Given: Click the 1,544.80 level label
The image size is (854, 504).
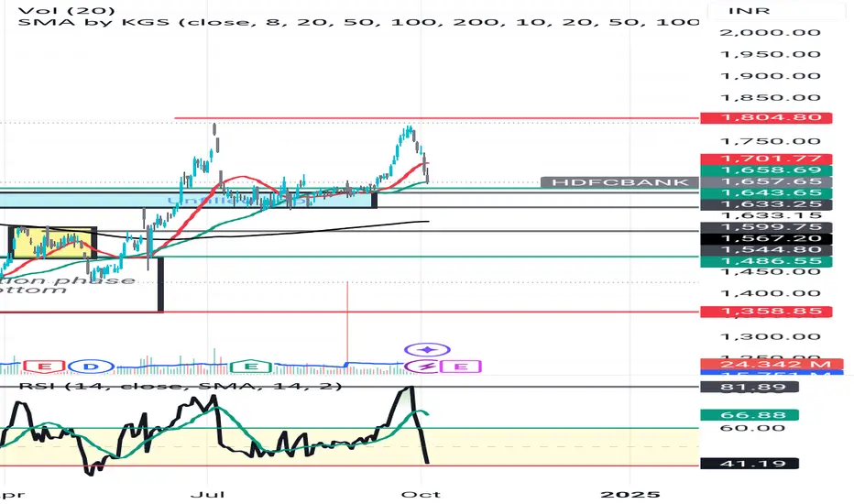Looking at the screenshot, I should point(766,250).
